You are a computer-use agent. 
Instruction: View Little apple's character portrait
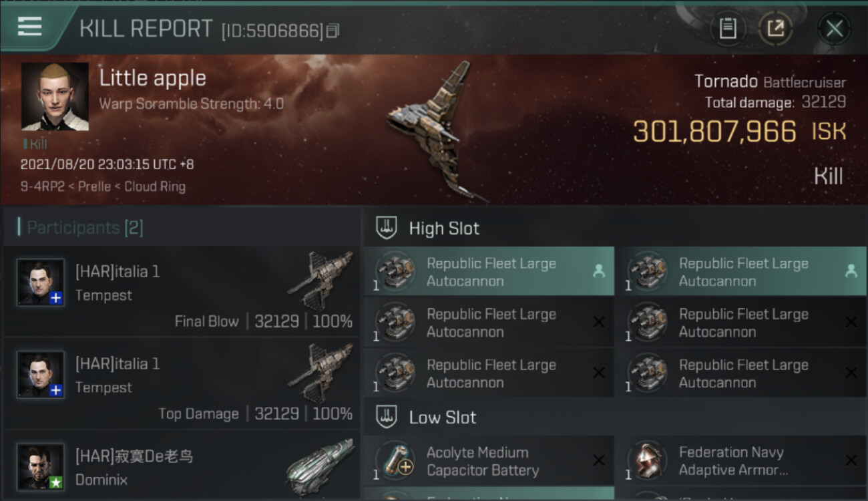(55, 96)
